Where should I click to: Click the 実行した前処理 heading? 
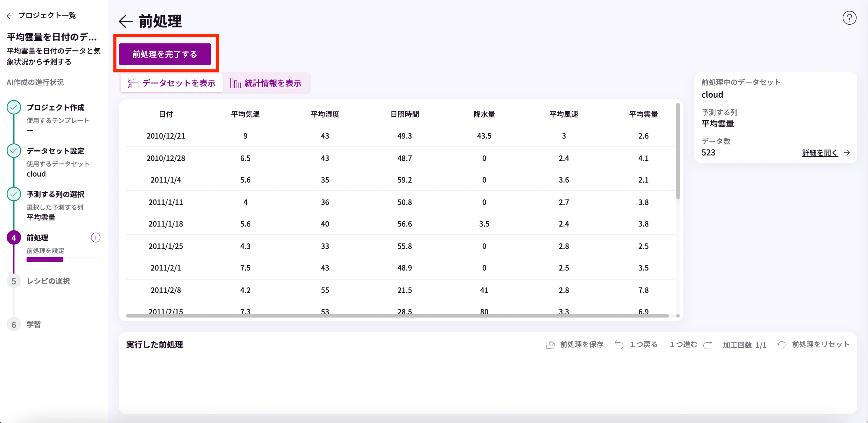coord(154,345)
